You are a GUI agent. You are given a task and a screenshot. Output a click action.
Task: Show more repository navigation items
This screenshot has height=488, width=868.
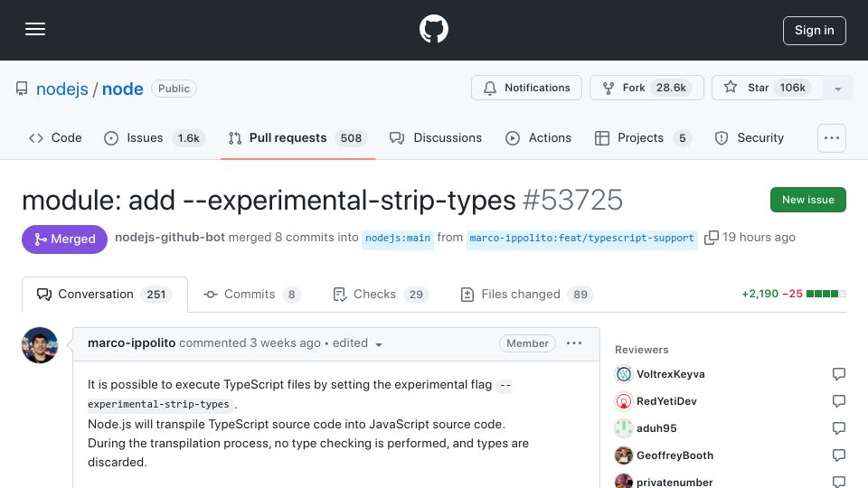point(832,138)
